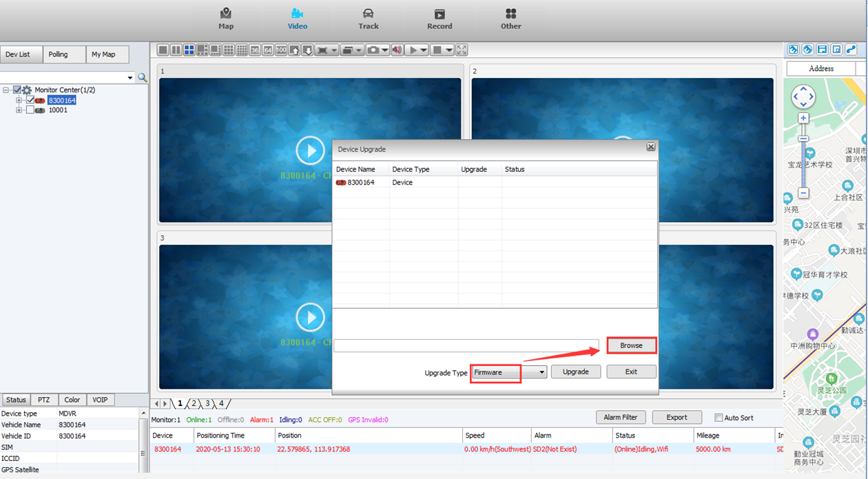This screenshot has width=868, height=479.
Task: Uncheck the 8300164 device checkbox
Action: click(x=30, y=100)
